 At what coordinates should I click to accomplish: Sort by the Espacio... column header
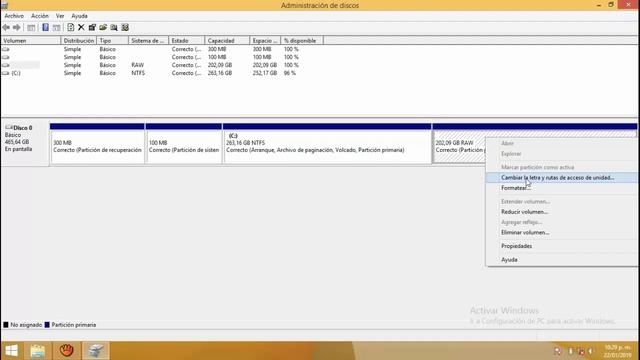coord(265,41)
